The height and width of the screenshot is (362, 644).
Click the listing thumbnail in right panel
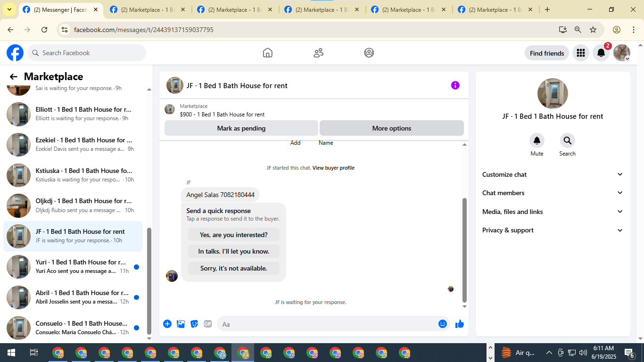pos(553,93)
